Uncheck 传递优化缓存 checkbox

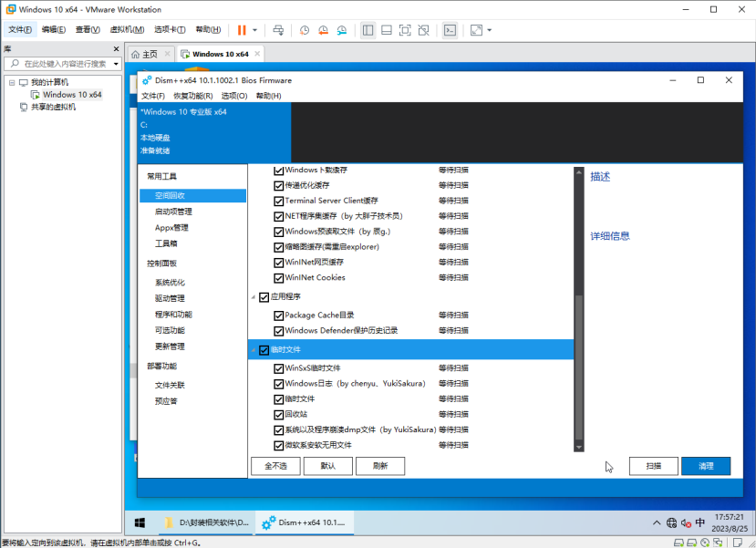pyautogui.click(x=278, y=186)
